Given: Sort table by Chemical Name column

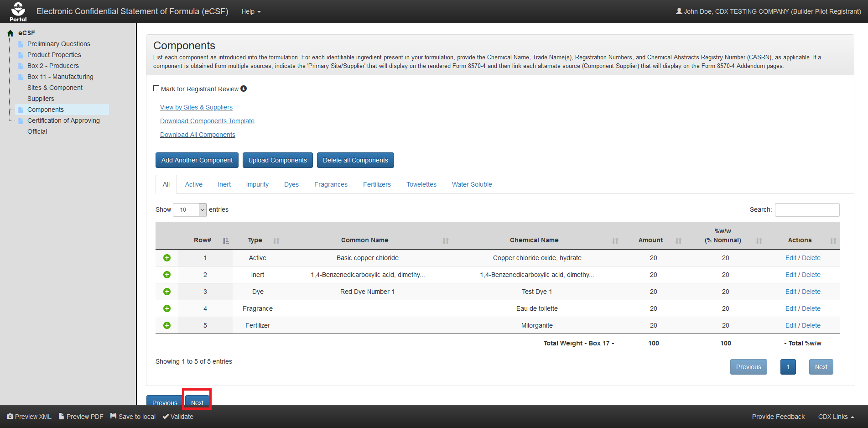Looking at the screenshot, I should (615, 240).
